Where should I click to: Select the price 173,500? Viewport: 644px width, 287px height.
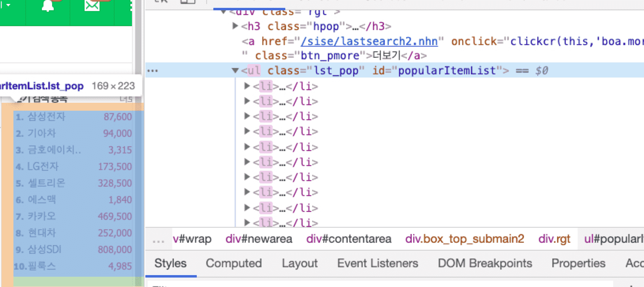tap(115, 166)
